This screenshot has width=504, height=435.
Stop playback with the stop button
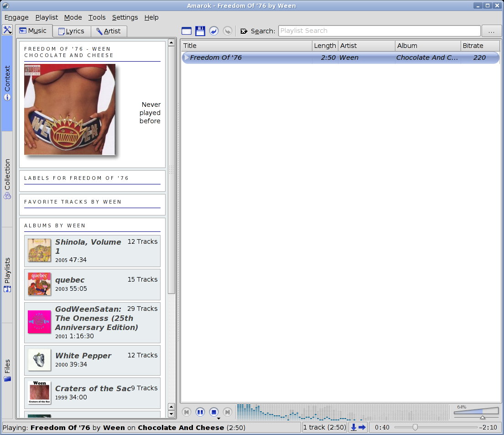point(214,412)
